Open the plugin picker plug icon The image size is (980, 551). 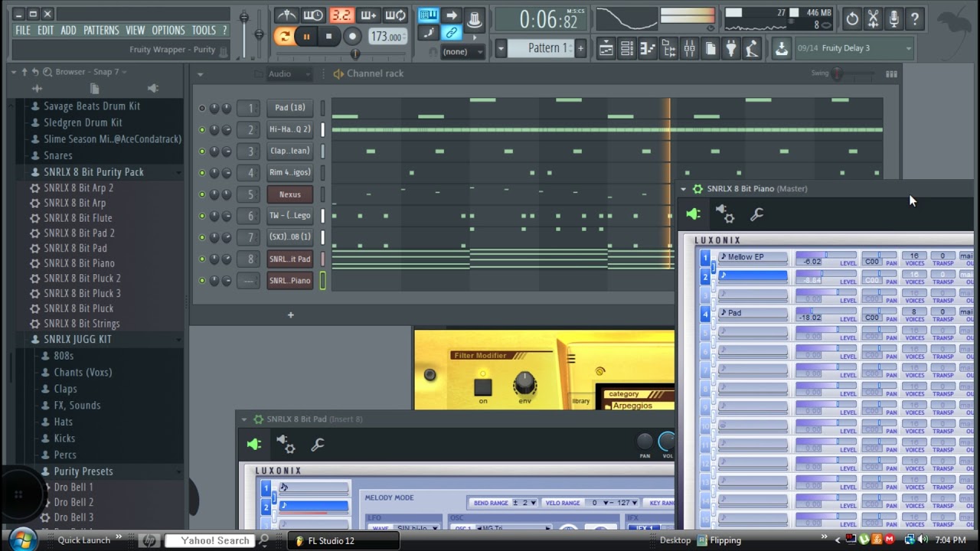tap(731, 49)
